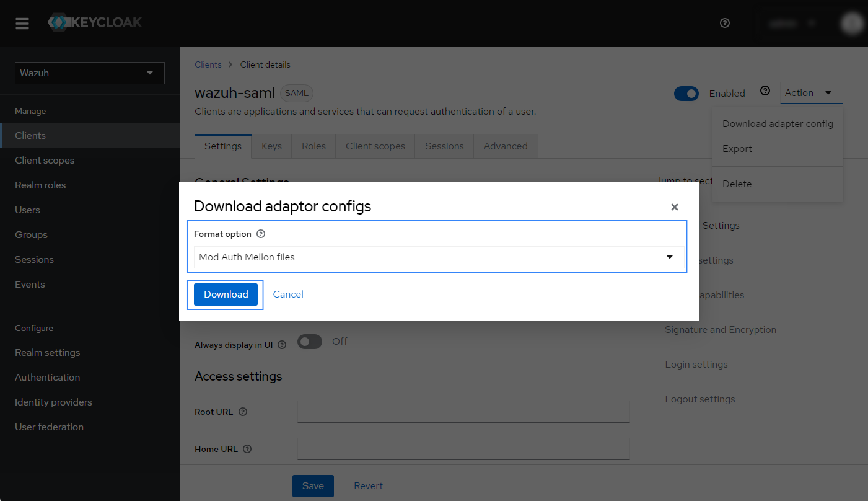Open the Mod Auth Mellon files dropdown
Image resolution: width=868 pixels, height=501 pixels.
[439, 257]
